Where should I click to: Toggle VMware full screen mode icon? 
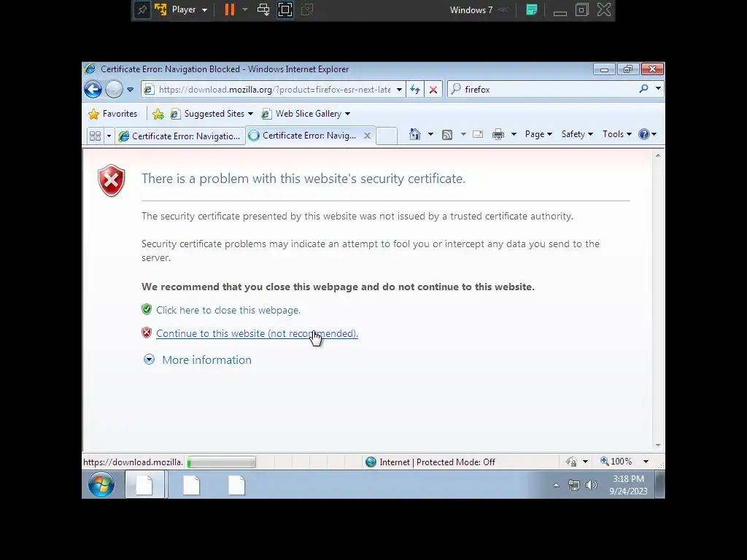[285, 10]
